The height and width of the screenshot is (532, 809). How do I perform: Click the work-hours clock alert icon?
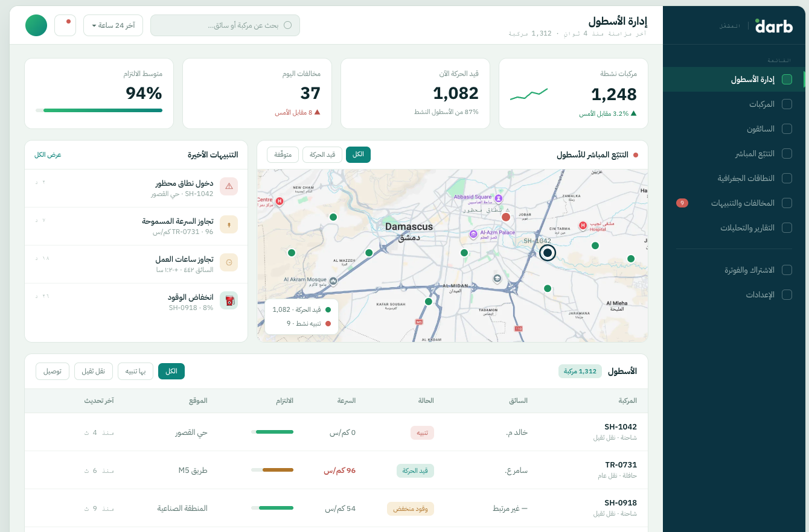pos(229,262)
